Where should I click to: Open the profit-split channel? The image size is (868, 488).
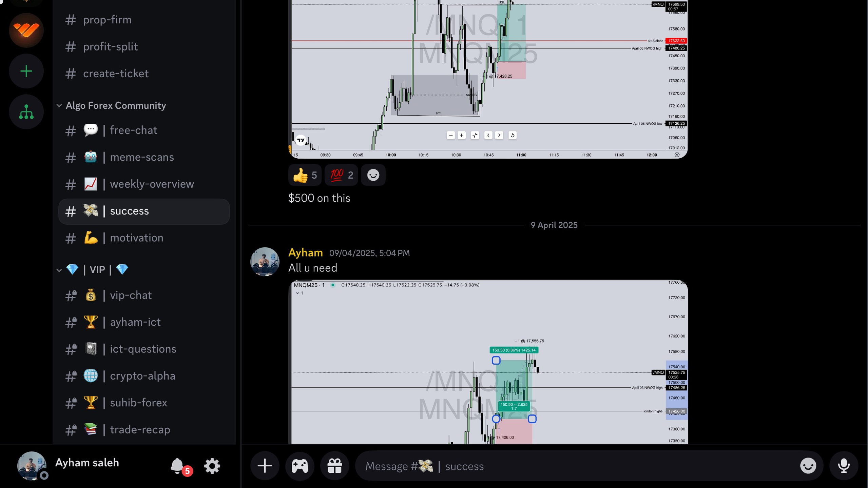point(144,46)
